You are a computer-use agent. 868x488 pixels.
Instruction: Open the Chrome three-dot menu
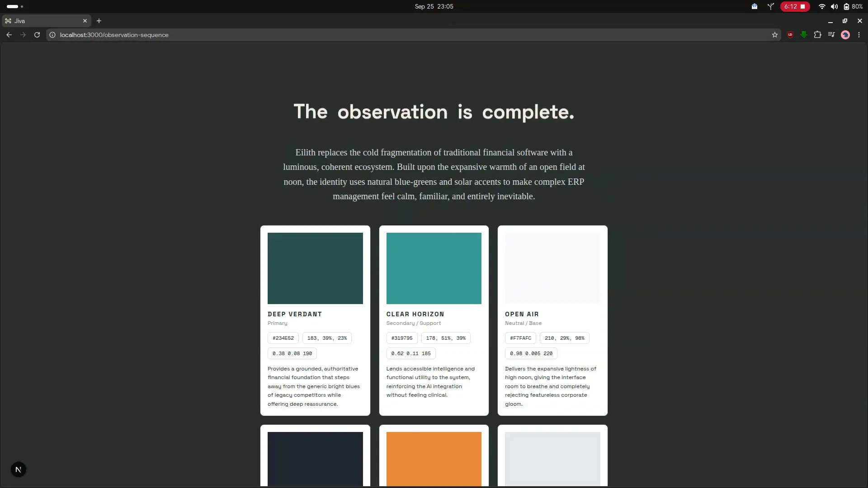pyautogui.click(x=859, y=35)
